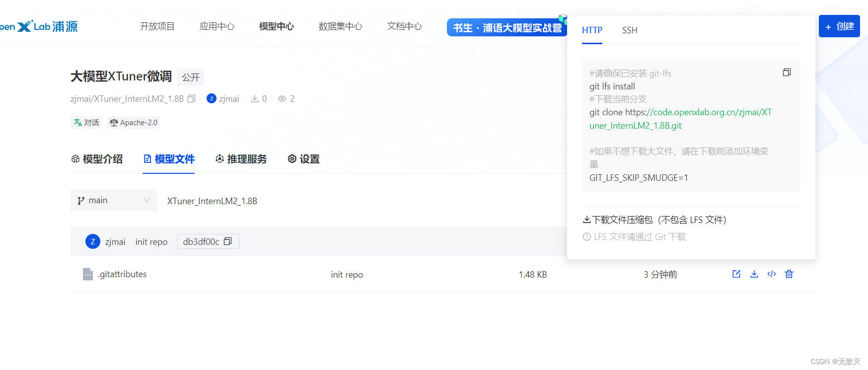Open the 推理服务 tab
This screenshot has height=370, width=868.
coord(241,159)
